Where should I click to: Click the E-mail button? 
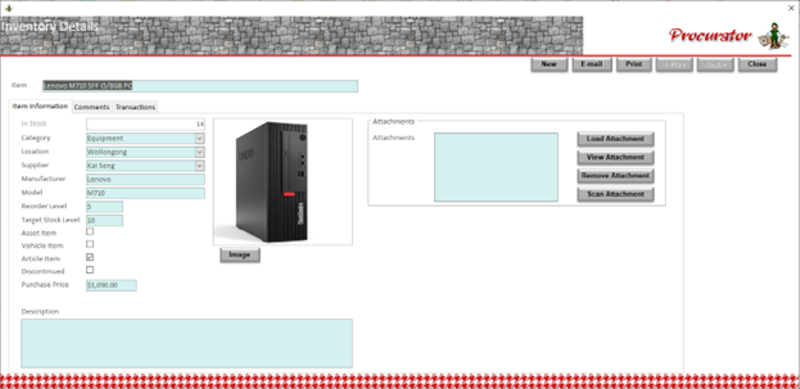(592, 64)
